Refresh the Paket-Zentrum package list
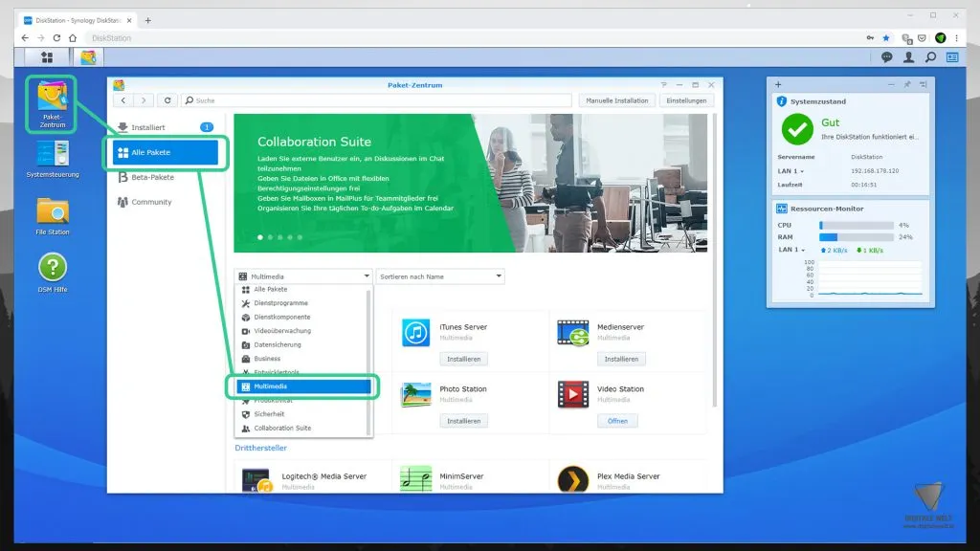The width and height of the screenshot is (980, 551). coord(167,100)
